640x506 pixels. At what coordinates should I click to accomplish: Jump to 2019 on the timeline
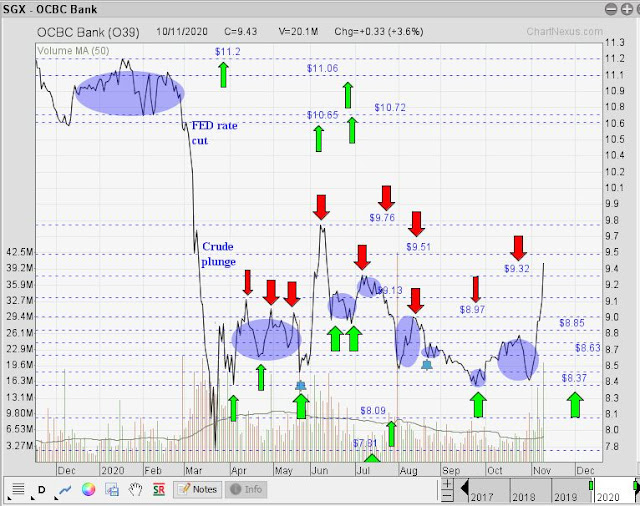[x=565, y=497]
